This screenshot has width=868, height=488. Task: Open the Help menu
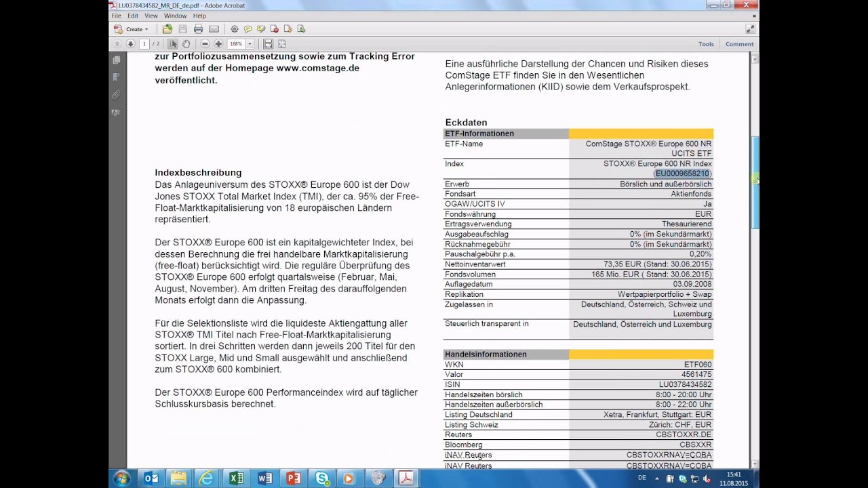point(199,16)
